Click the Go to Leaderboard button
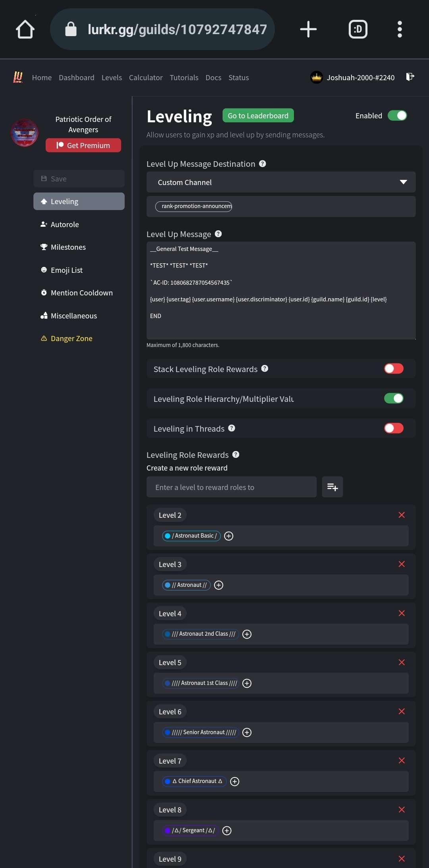The image size is (429, 868). pyautogui.click(x=258, y=116)
